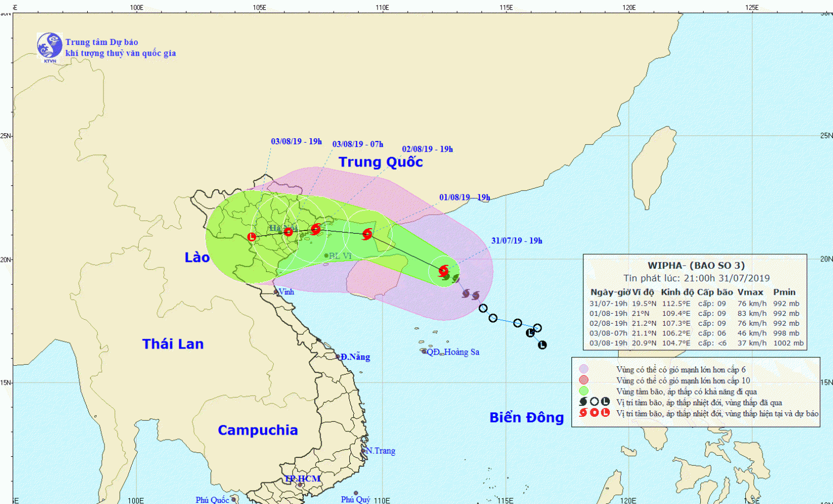Click the TP.HCM city dot
Screen dimensions: 833x504
coord(300,485)
